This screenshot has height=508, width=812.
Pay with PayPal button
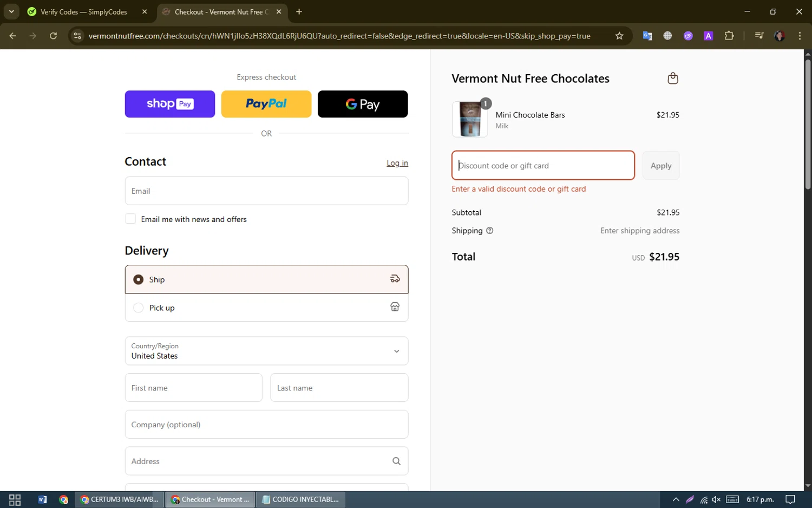coord(266,104)
